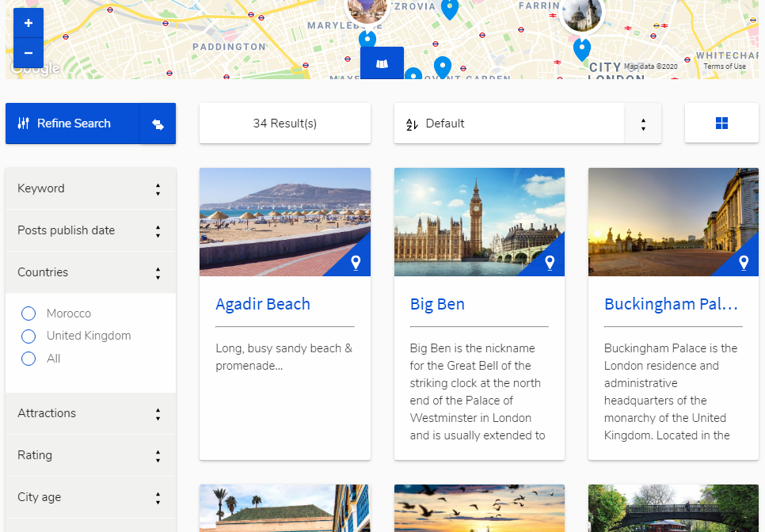Click location pin on Buckingham Palace image
The image size is (765, 532).
coord(744,263)
